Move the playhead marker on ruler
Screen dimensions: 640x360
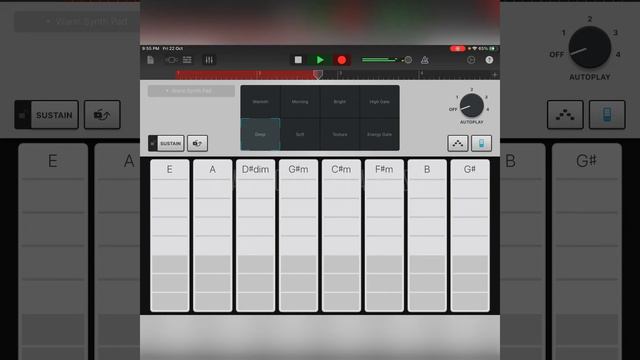318,74
